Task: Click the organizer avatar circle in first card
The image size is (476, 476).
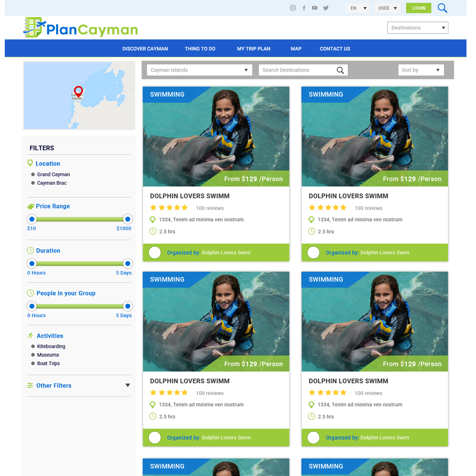Action: tap(155, 253)
